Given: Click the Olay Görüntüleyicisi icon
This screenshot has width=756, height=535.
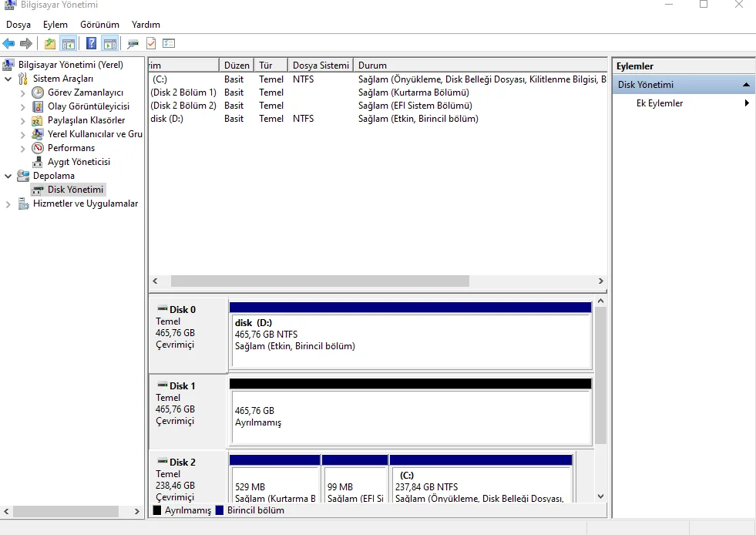Looking at the screenshot, I should point(38,106).
